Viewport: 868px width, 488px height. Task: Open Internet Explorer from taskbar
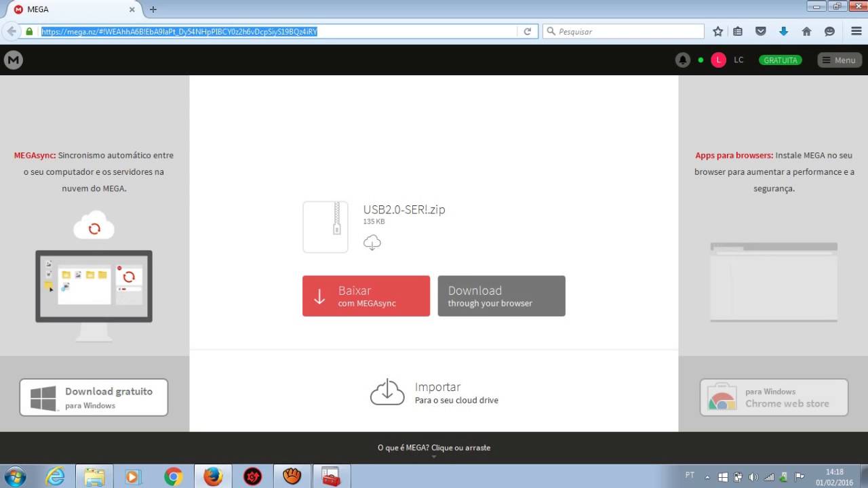54,476
